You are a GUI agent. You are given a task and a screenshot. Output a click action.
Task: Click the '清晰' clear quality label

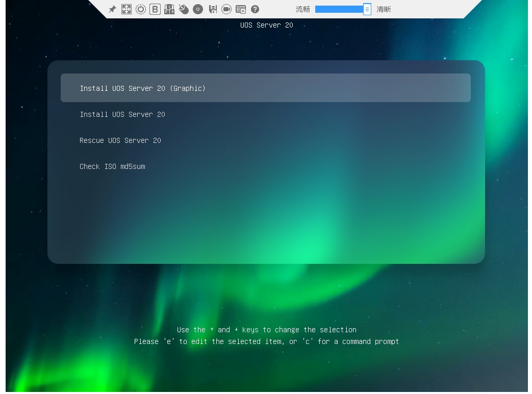(x=384, y=9)
